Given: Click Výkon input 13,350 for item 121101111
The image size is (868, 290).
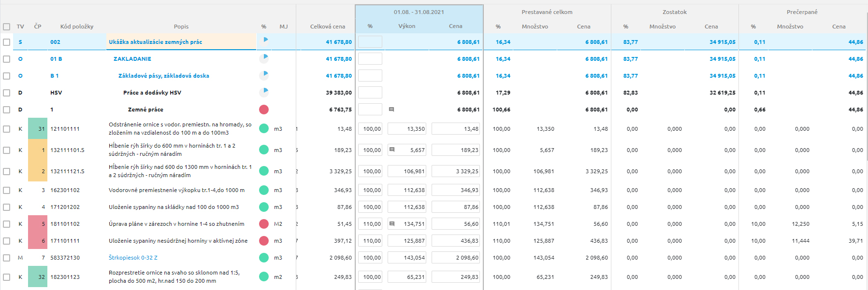Looking at the screenshot, I should point(407,129).
